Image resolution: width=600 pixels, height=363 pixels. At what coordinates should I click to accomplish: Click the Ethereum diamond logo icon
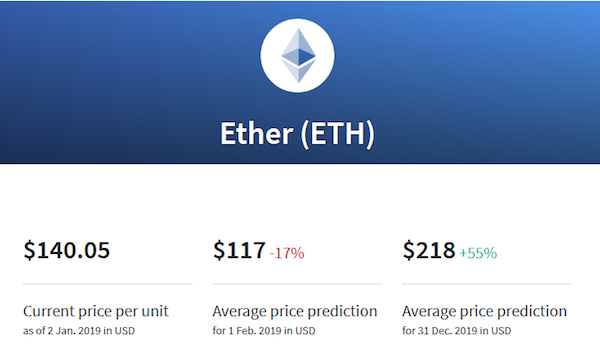tap(298, 55)
